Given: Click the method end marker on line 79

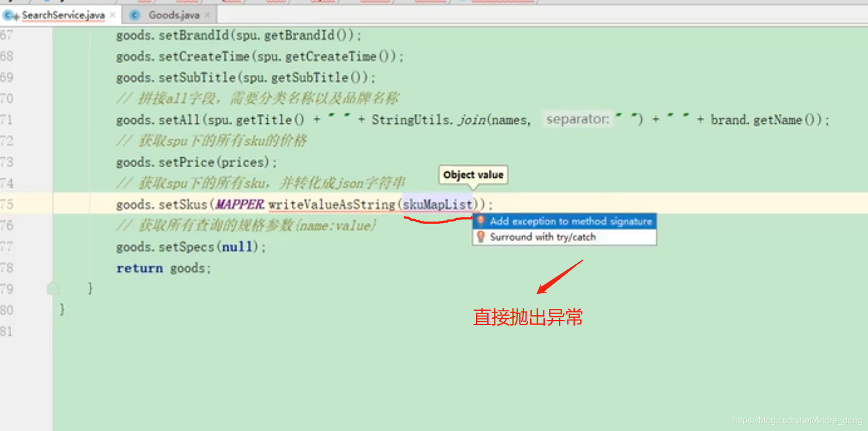Looking at the screenshot, I should pos(52,288).
